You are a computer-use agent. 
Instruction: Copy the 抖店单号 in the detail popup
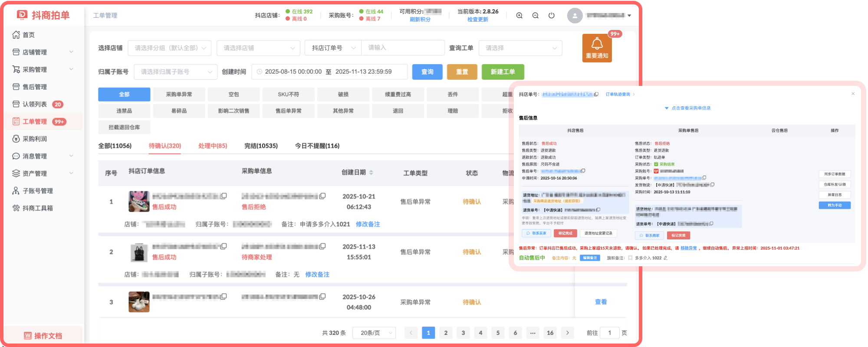596,94
